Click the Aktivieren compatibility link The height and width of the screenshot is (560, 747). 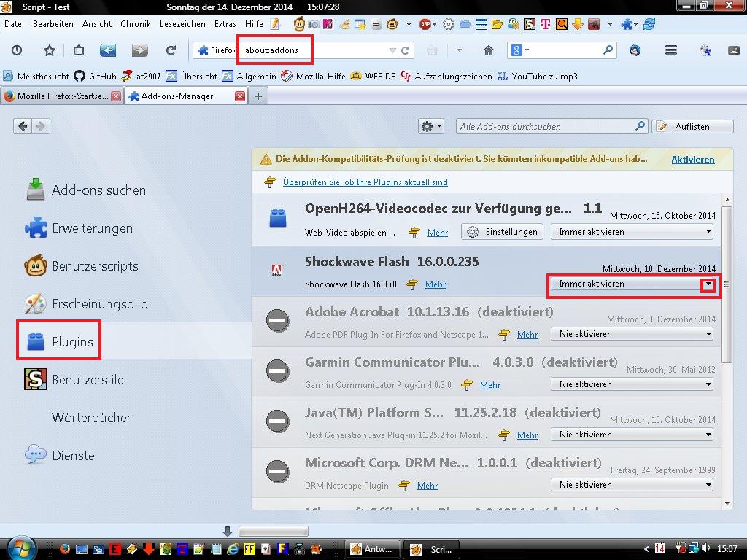click(693, 160)
